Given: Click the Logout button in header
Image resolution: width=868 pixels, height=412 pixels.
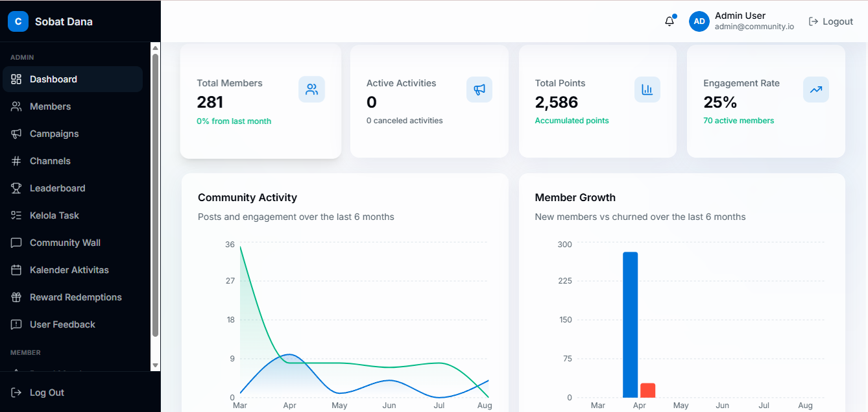Looking at the screenshot, I should coord(831,21).
